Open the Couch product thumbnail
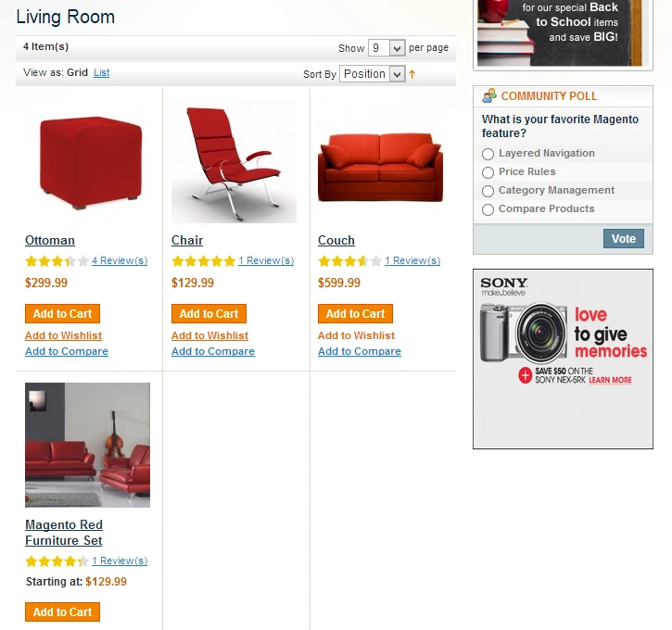Screen dimensions: 672x630 coord(380,161)
